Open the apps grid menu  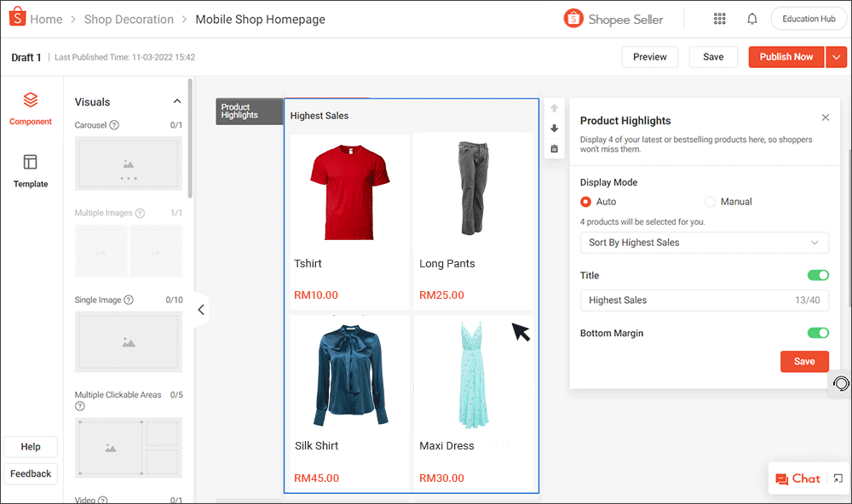720,18
